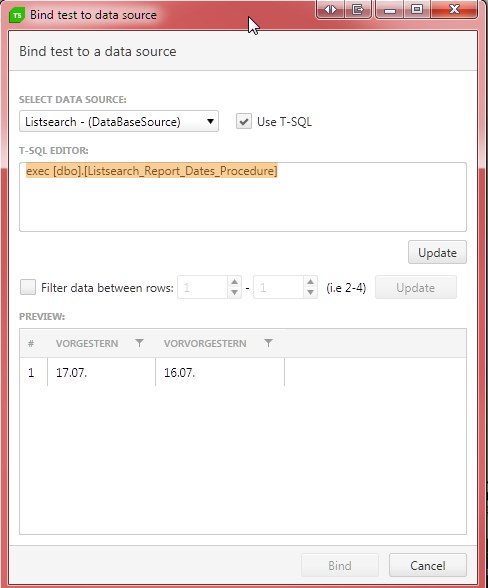
Task: Select the cell with value 16.07.
Action: [220, 372]
